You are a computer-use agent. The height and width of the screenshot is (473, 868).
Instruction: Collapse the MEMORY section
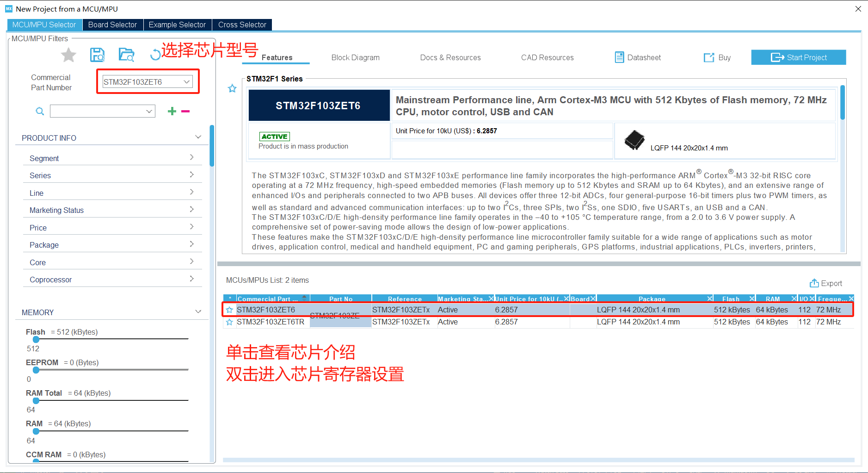click(198, 311)
